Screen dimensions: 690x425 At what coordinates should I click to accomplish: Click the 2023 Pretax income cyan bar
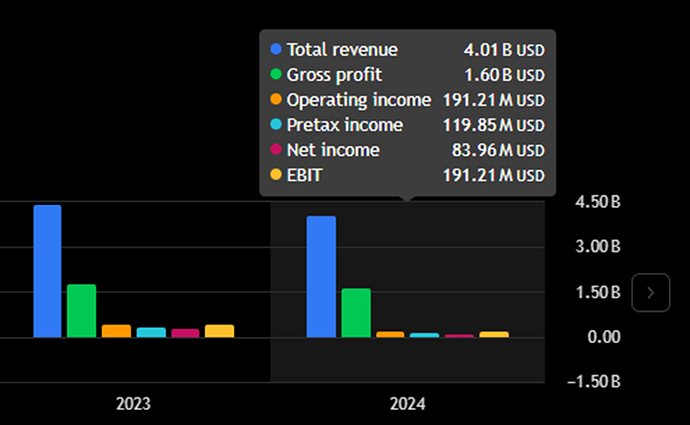(151, 332)
